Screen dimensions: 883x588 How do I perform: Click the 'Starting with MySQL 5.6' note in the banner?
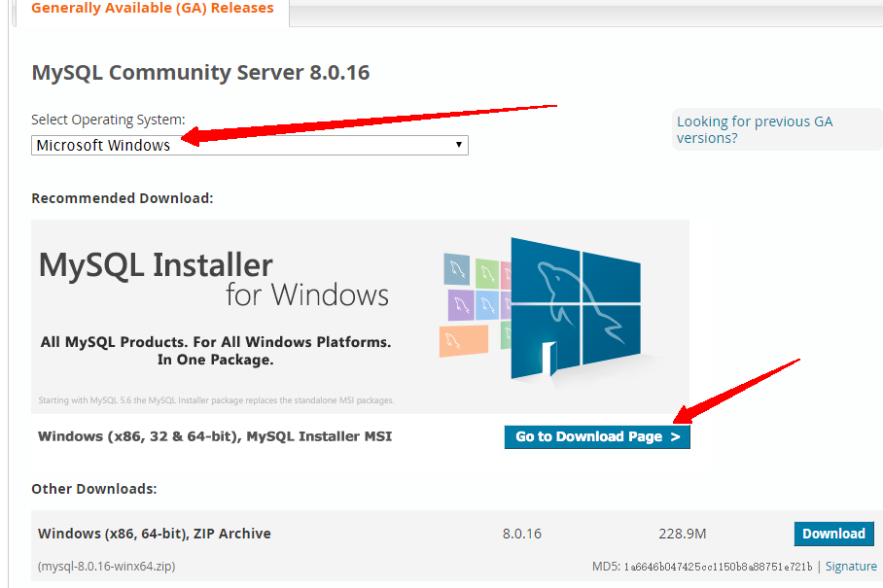216,400
